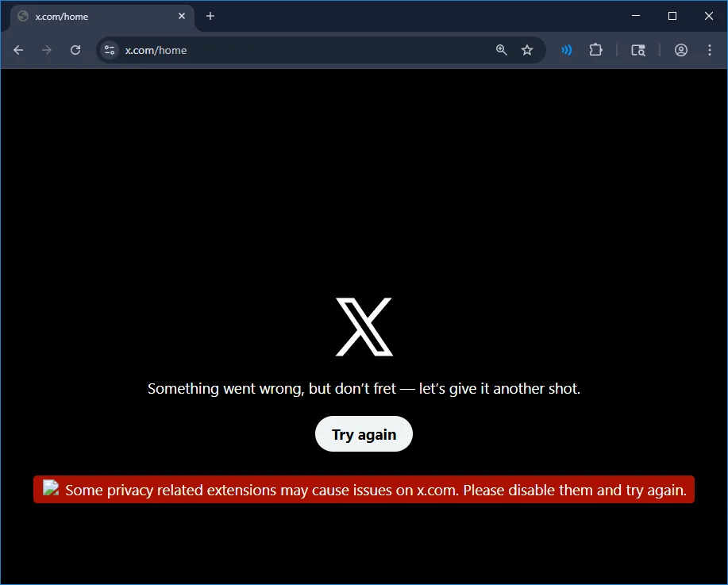Viewport: 728px width, 585px height.
Task: Close the x.com/home tab
Action: [182, 16]
